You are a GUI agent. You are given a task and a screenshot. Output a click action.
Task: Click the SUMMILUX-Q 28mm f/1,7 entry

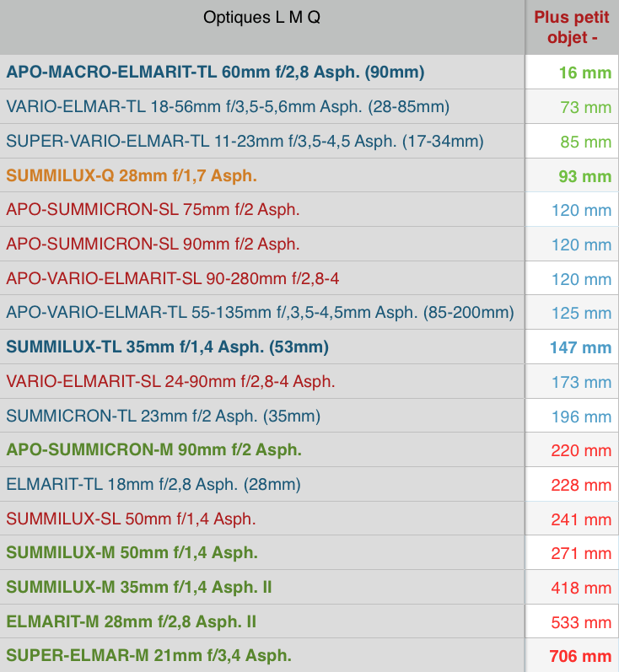[132, 175]
